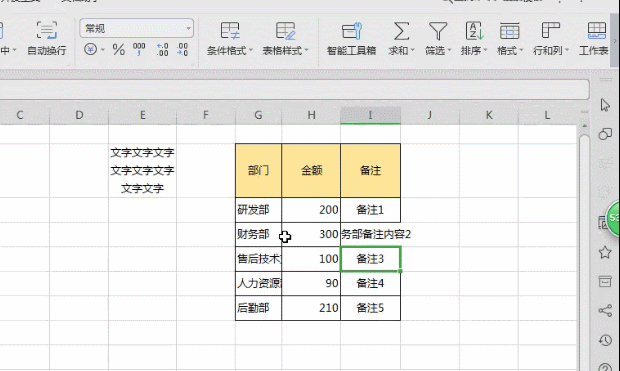
Task: Select the 财务部 cell
Action: click(x=258, y=234)
